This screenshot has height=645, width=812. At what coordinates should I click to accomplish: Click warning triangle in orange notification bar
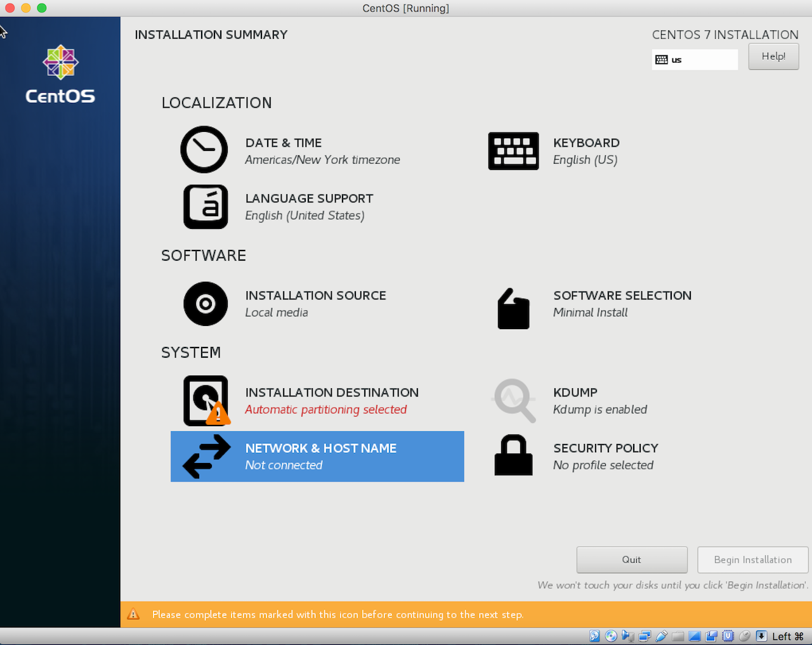point(133,614)
